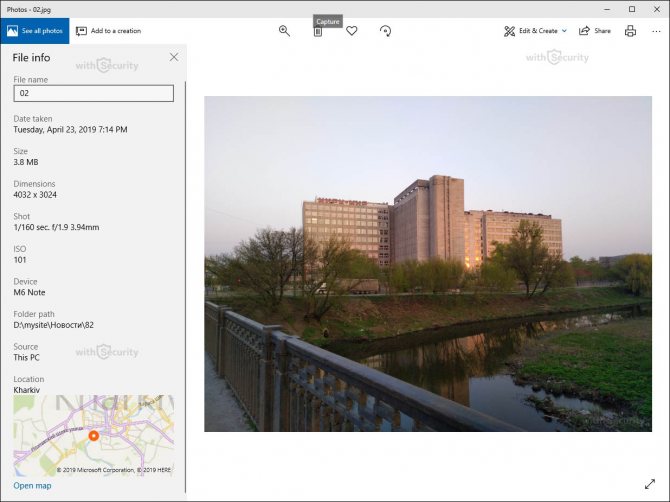Click the delete trash icon
The width and height of the screenshot is (670, 502).
318,32
